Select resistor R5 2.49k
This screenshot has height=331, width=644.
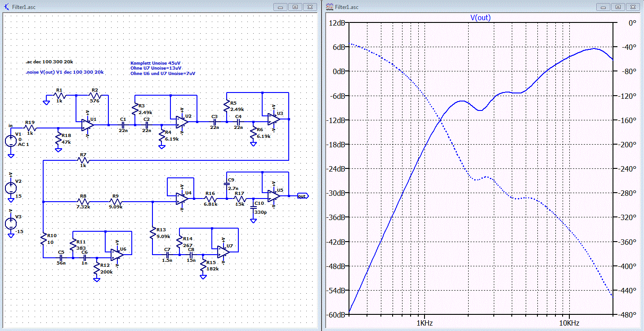click(x=227, y=106)
